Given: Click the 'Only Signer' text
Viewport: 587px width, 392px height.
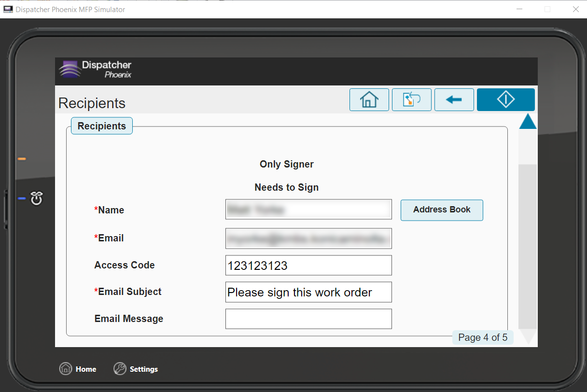Looking at the screenshot, I should tap(287, 164).
